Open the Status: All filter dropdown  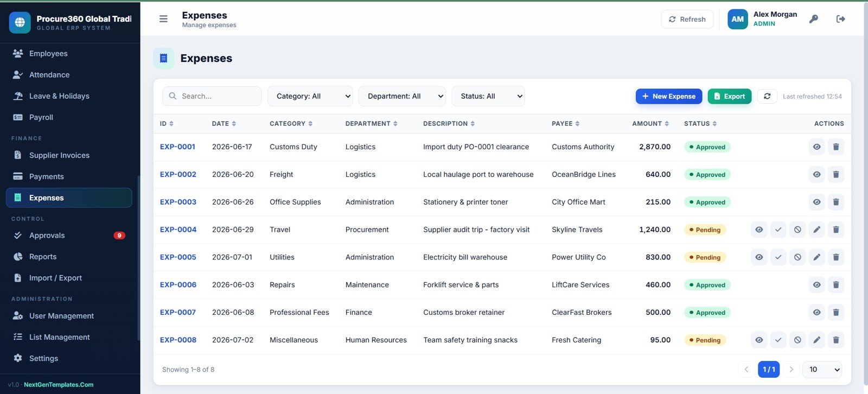[x=488, y=96]
